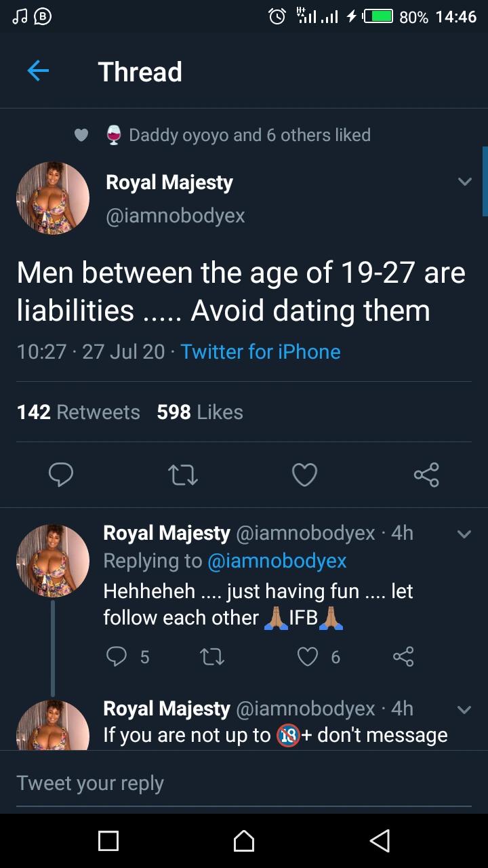Like the main tweet with heart icon

(x=304, y=475)
